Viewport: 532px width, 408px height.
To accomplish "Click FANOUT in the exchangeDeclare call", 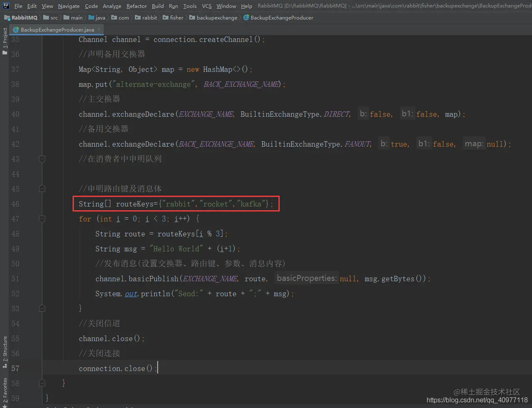I will 358,144.
